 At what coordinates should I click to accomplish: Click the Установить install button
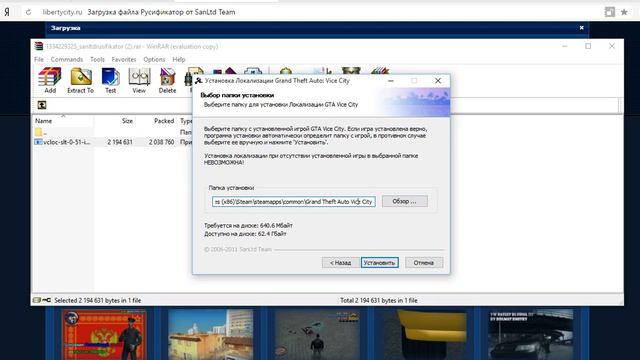pos(380,262)
